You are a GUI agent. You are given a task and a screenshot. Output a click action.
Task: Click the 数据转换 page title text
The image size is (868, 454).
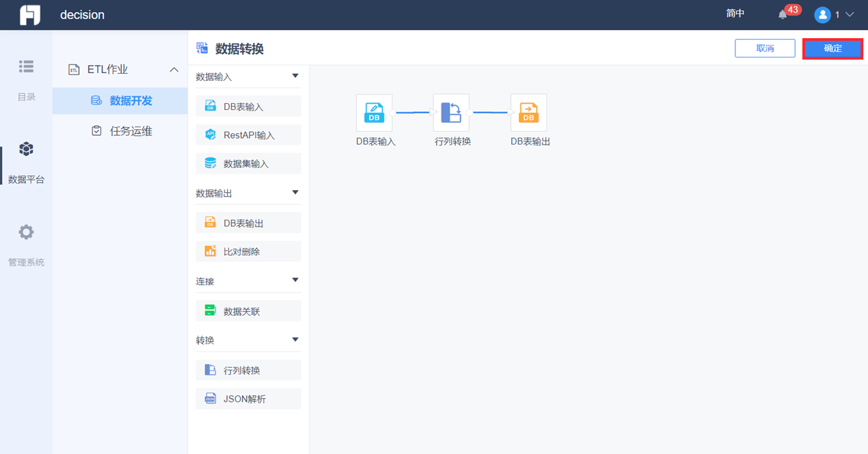click(x=239, y=48)
